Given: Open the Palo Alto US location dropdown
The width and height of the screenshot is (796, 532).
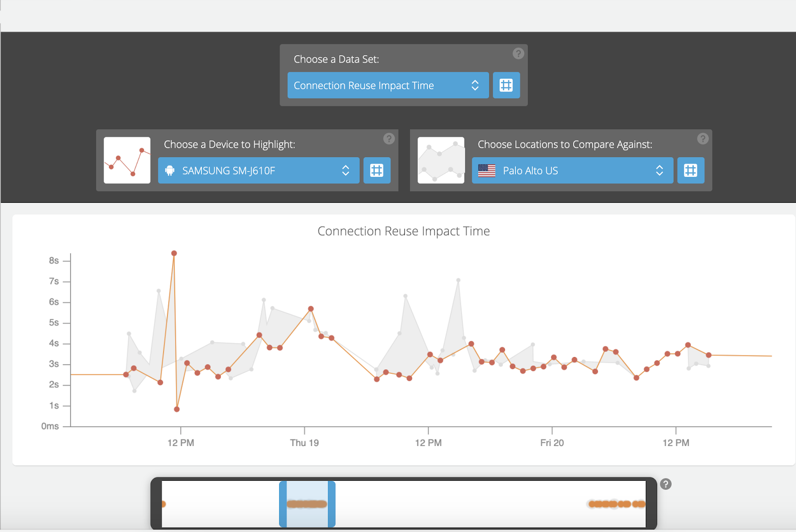Looking at the screenshot, I should tap(573, 171).
